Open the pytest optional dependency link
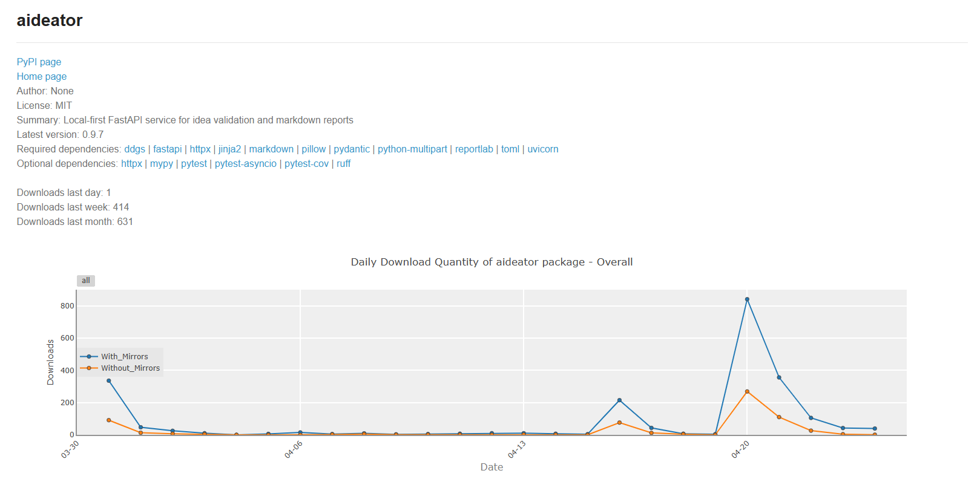Viewport: 980px width, 482px height. pyautogui.click(x=194, y=163)
